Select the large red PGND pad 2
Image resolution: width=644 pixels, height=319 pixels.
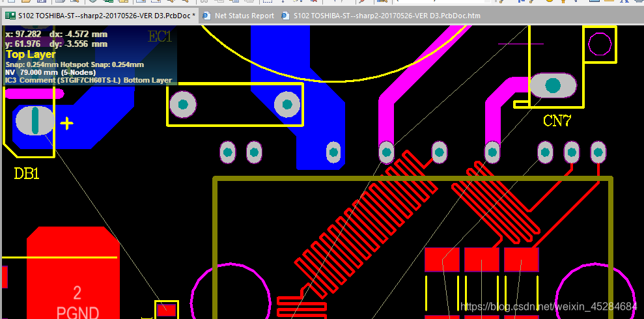click(x=73, y=273)
